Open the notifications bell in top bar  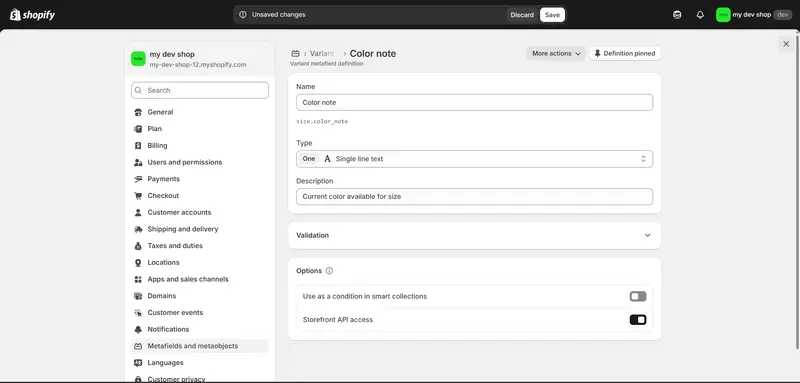click(700, 15)
